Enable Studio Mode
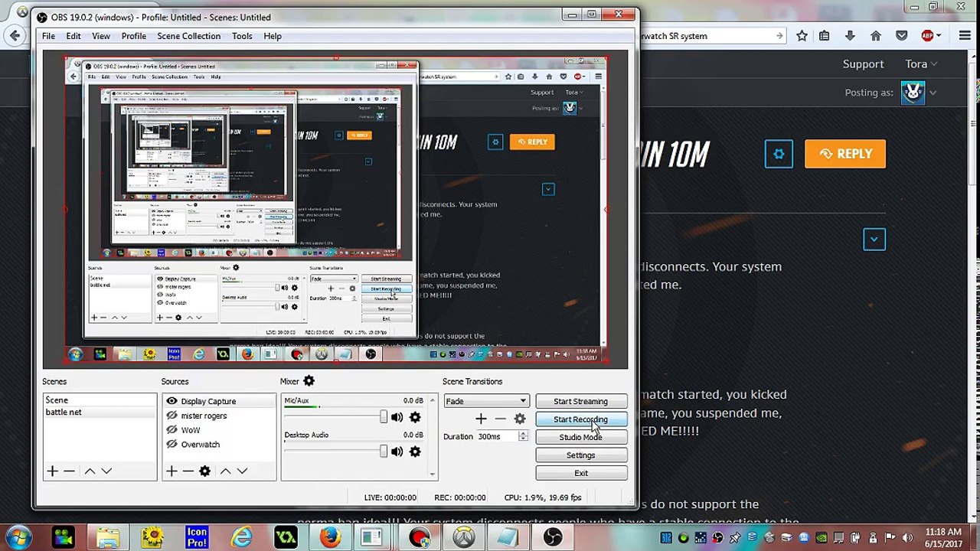Screen dimensions: 980x551 pos(581,437)
